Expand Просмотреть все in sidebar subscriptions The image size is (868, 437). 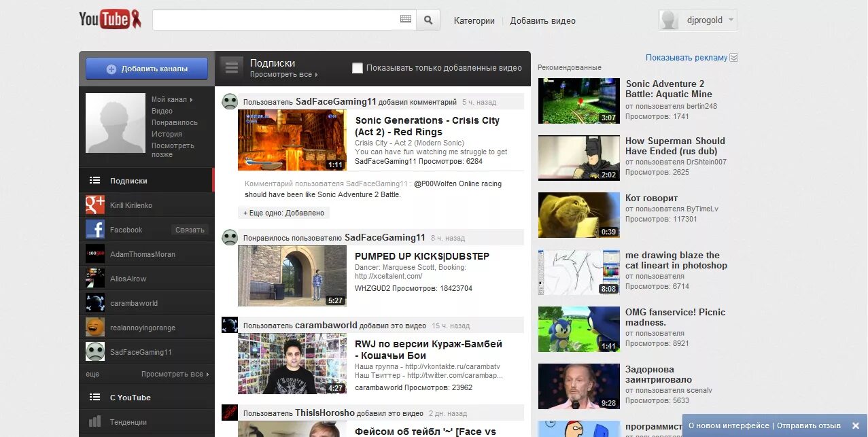pos(175,374)
